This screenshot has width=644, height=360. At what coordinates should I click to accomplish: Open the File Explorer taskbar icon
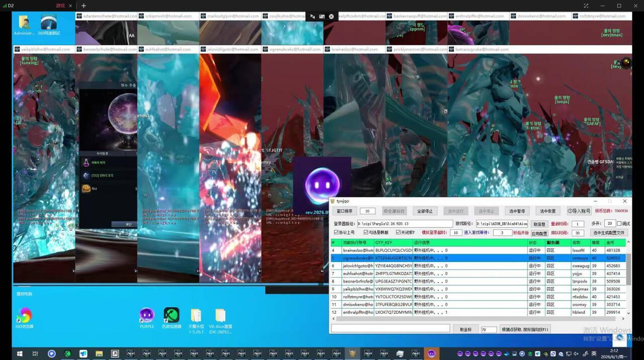pos(99,353)
